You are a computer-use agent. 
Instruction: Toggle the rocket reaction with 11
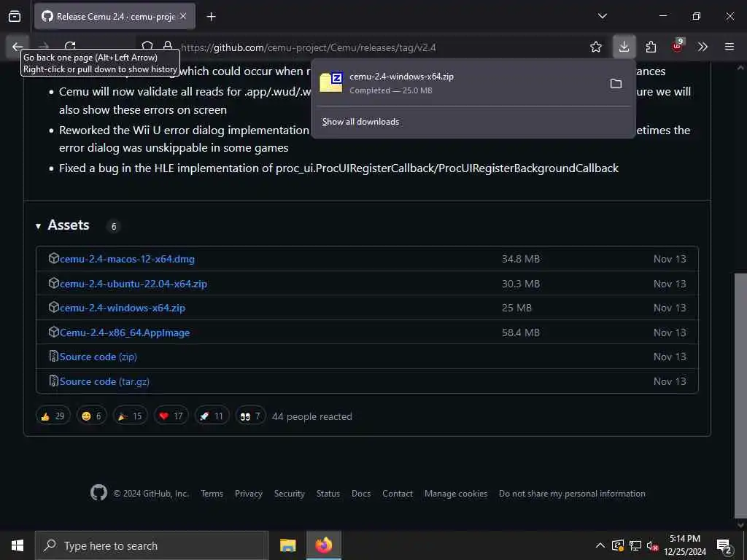(212, 416)
